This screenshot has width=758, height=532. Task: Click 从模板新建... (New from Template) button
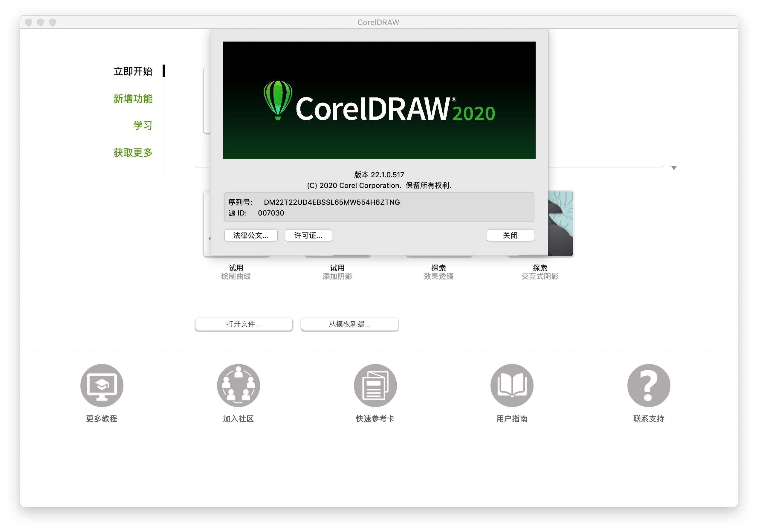[x=349, y=324]
